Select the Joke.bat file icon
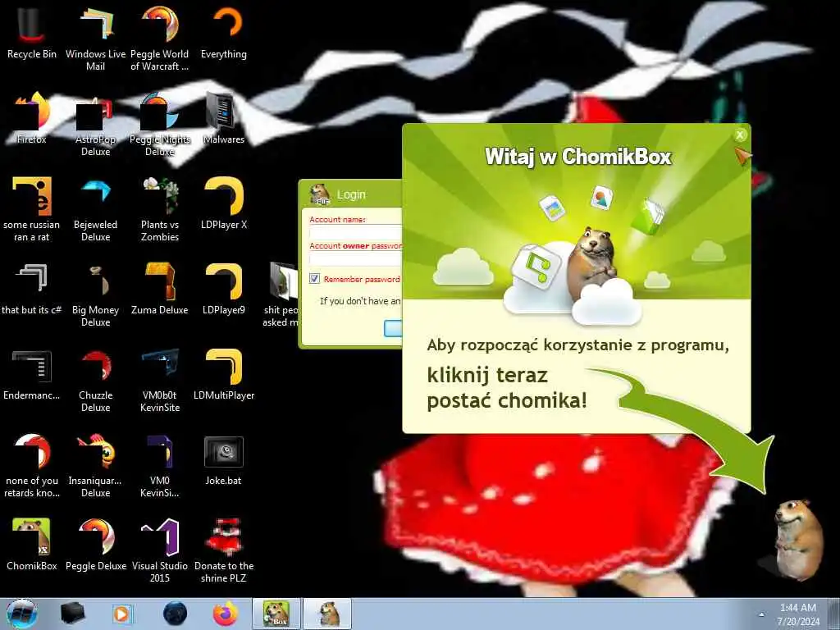840x630 pixels. (x=224, y=459)
